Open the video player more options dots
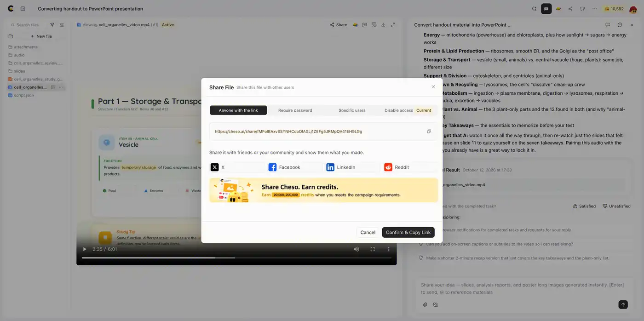The height and width of the screenshot is (321, 644). coord(389,249)
